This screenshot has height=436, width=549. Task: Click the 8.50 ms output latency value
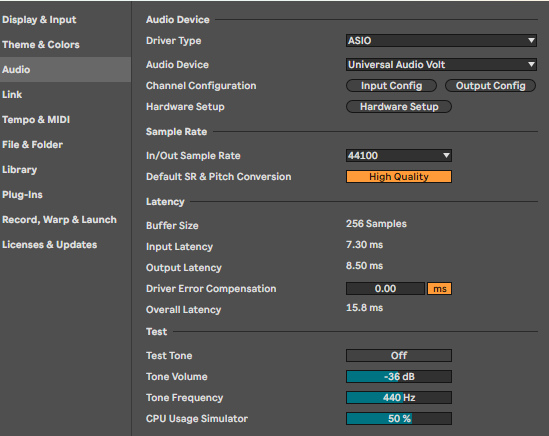[x=364, y=265]
